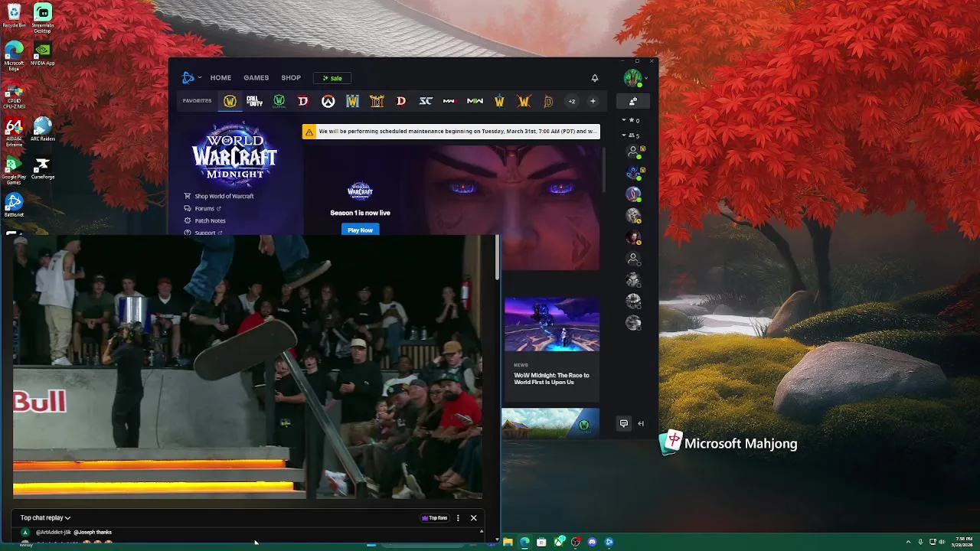
Task: Add a game to favorites bar
Action: [593, 101]
